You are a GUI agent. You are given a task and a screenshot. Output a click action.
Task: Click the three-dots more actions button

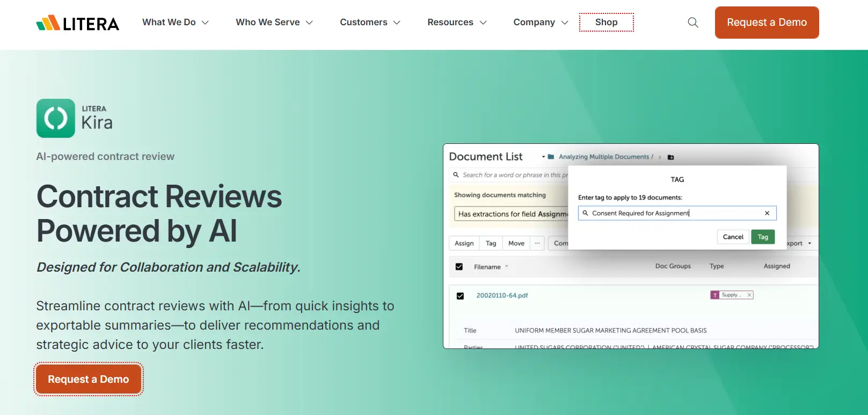[x=537, y=243]
